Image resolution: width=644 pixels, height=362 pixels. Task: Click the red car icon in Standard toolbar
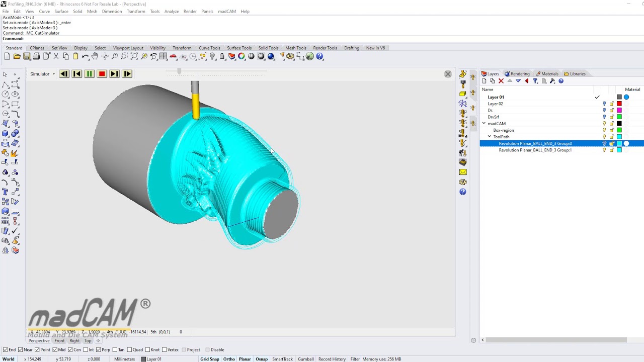pos(173,56)
